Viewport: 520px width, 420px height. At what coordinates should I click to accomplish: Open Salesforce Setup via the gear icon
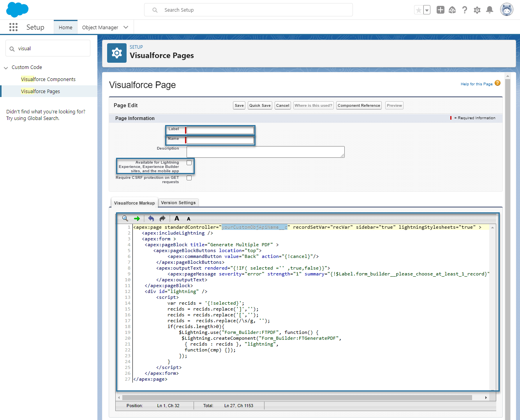click(x=477, y=10)
